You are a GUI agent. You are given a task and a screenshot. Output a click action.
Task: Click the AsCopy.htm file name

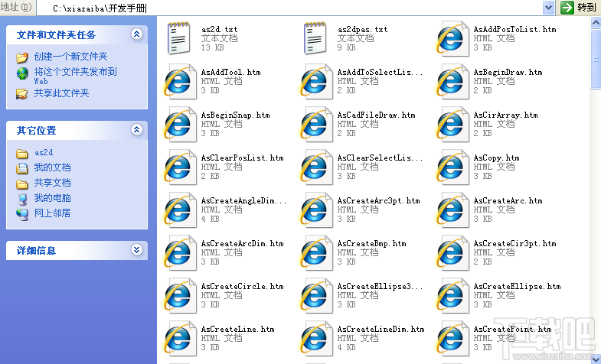(x=496, y=158)
